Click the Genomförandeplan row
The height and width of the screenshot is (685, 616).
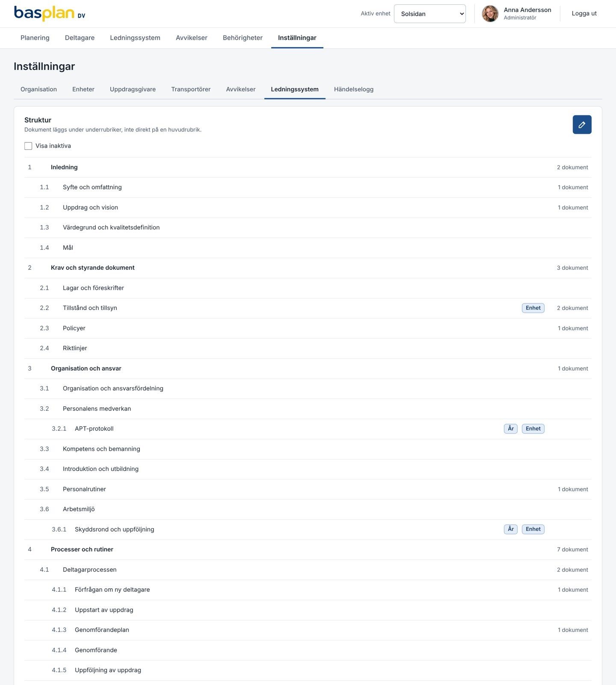[x=308, y=630]
